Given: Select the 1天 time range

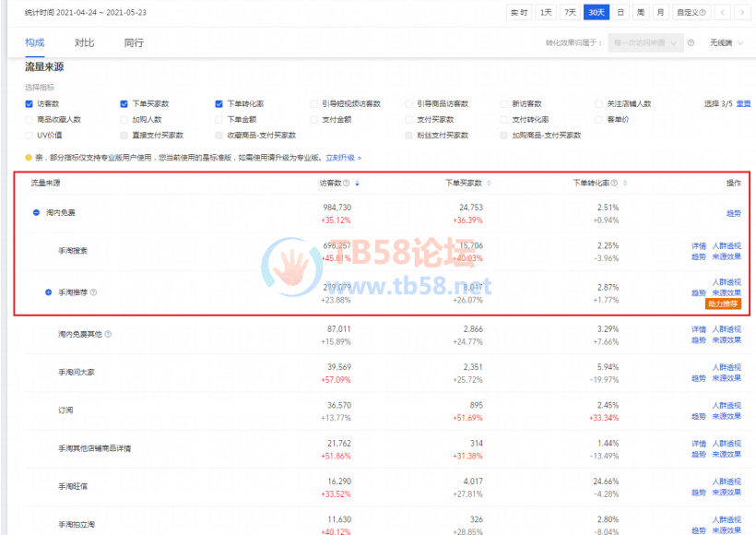Looking at the screenshot, I should point(546,13).
